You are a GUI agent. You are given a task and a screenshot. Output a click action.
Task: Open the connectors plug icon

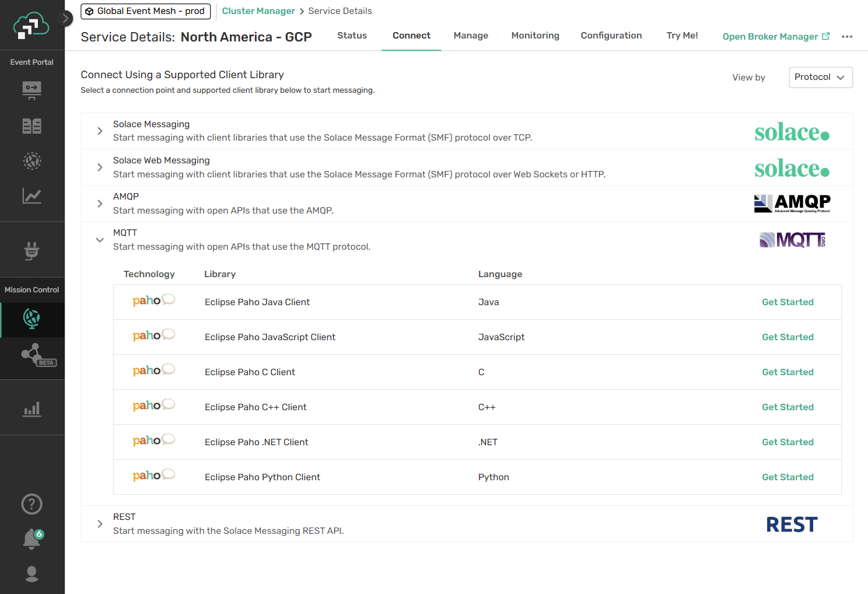[32, 251]
